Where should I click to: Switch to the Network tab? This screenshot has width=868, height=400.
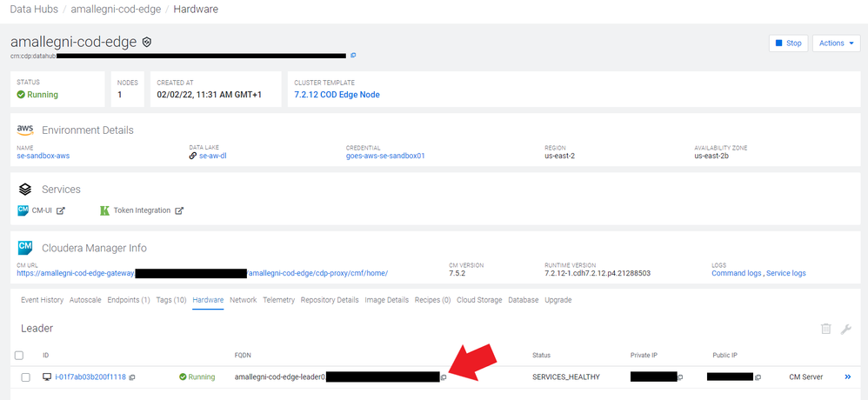click(x=243, y=300)
